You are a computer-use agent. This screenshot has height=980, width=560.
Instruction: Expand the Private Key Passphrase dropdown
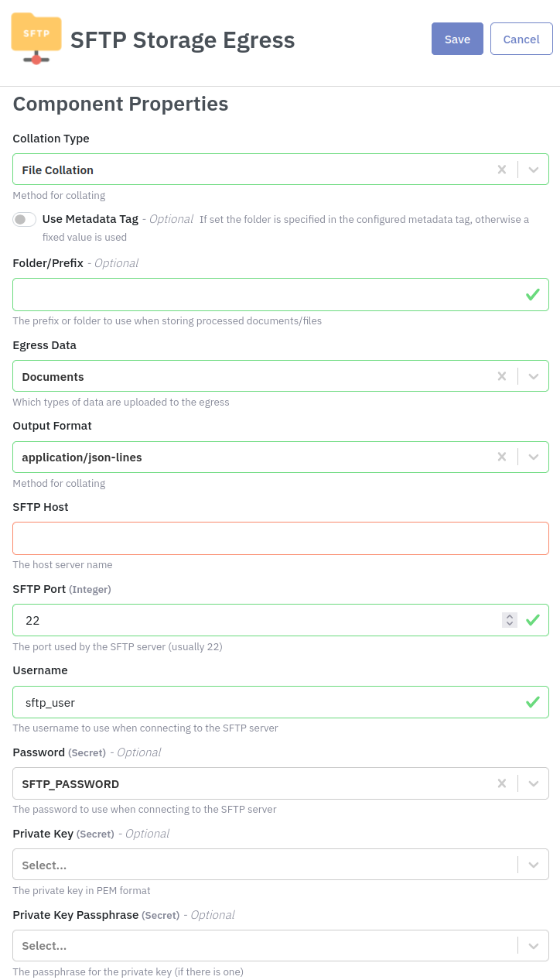[x=281, y=946]
